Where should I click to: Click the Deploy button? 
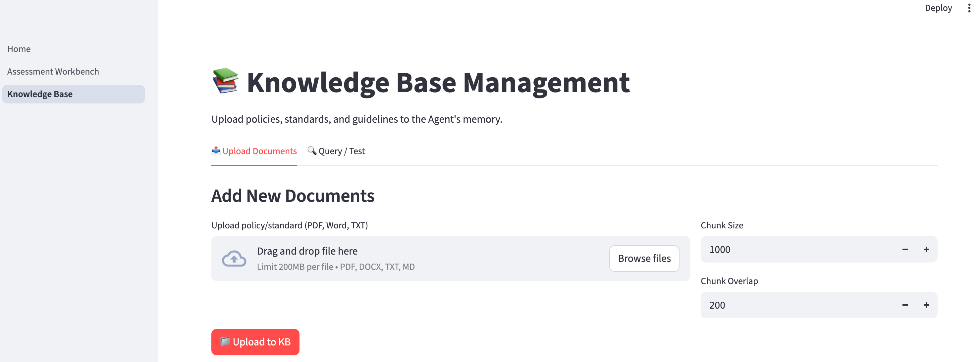tap(938, 8)
